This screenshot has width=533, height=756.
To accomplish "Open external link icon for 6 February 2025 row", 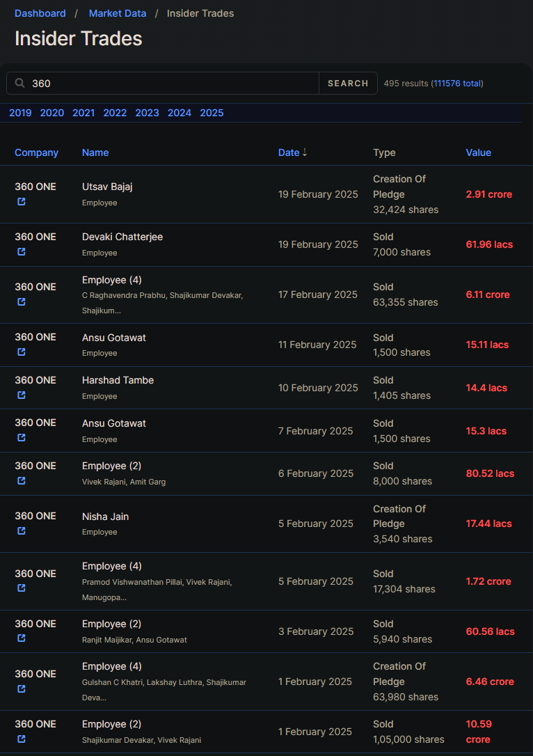I will 21,481.
